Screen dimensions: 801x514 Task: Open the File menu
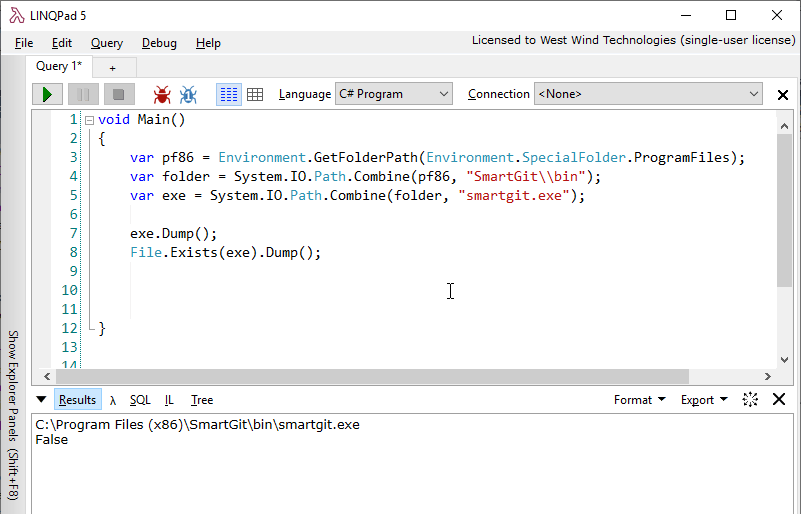24,43
